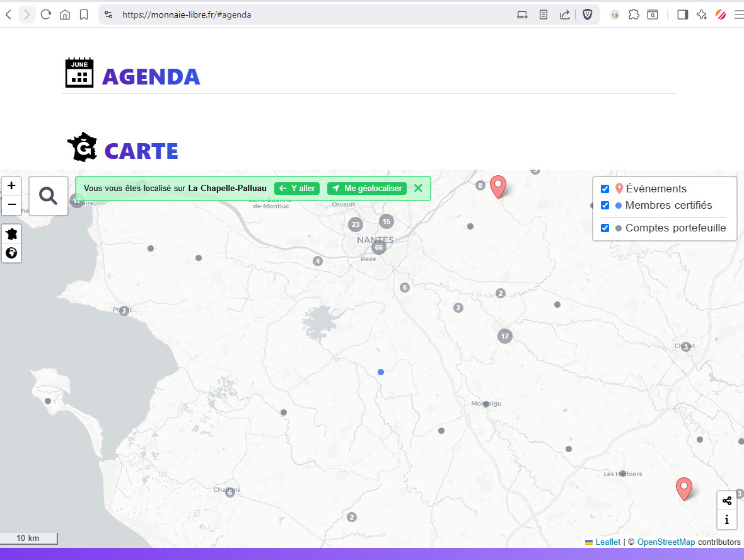
Task: Reload the page
Action: 45,15
